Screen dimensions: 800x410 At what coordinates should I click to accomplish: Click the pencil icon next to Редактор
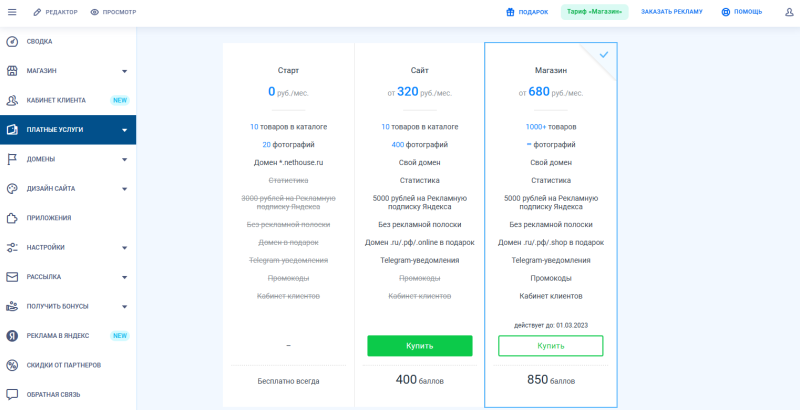coord(37,12)
